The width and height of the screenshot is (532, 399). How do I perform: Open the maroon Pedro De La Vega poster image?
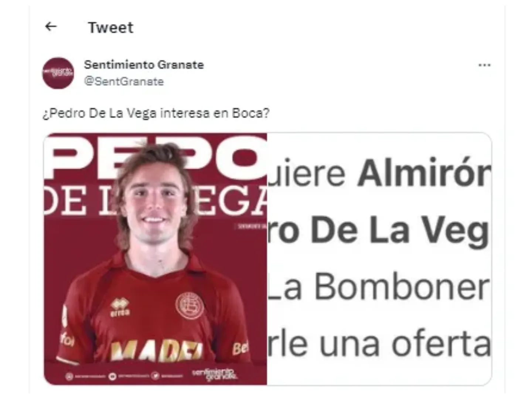tap(155, 259)
